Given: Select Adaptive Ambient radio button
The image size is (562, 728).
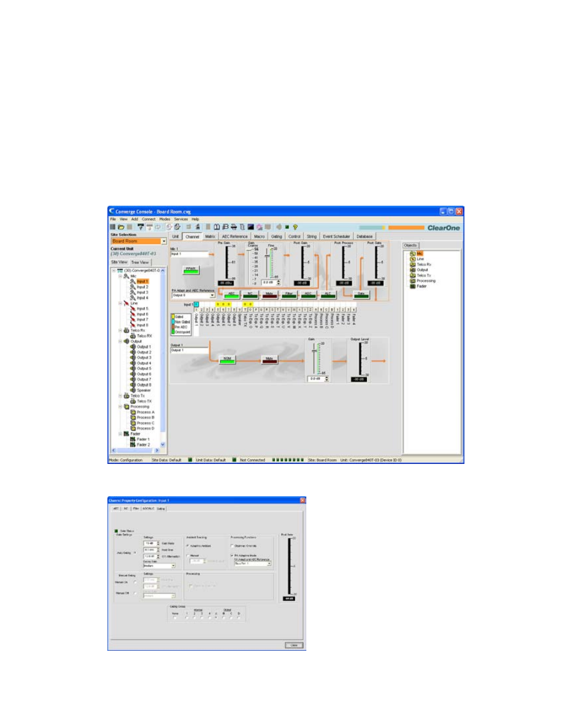Looking at the screenshot, I should (188, 546).
